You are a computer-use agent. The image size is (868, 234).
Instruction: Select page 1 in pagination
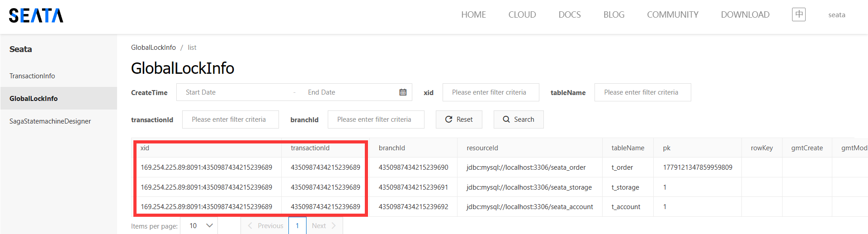click(297, 225)
